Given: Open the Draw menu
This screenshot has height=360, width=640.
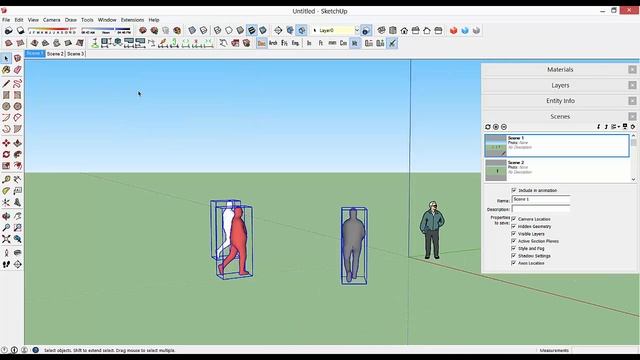Looking at the screenshot, I should point(71,20).
